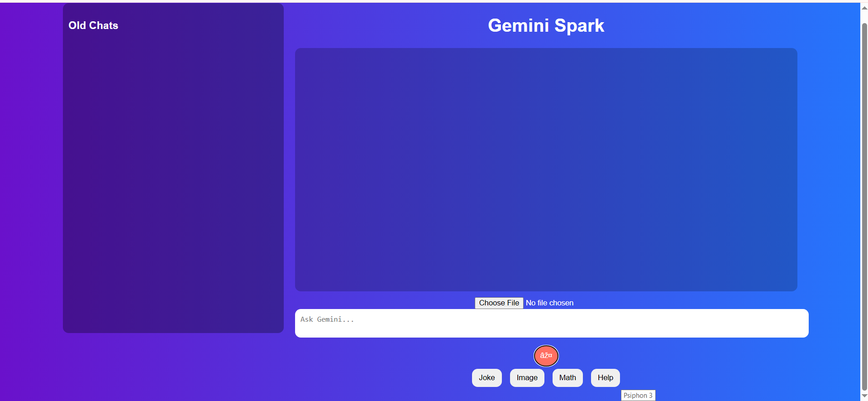Viewport: 868px width, 401px height.
Task: Click the Math quick-prompt button
Action: (568, 378)
